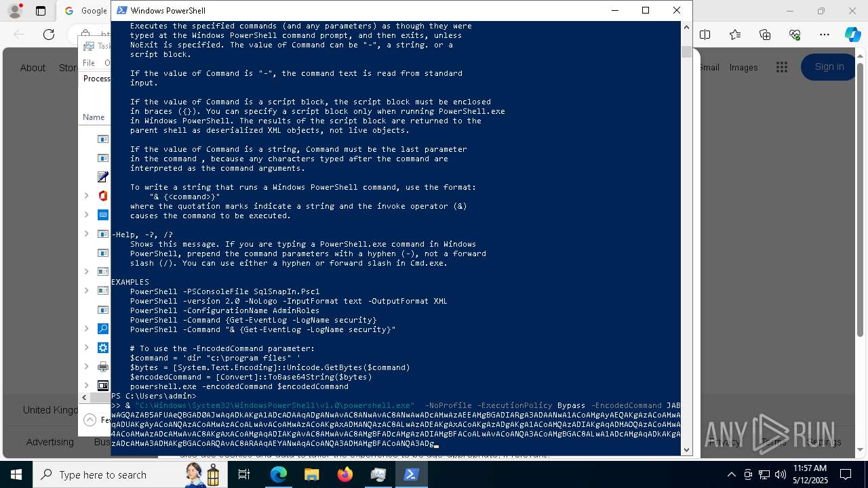Viewport: 868px width, 488px height.
Task: Open the Advertising footer link
Action: (50, 442)
